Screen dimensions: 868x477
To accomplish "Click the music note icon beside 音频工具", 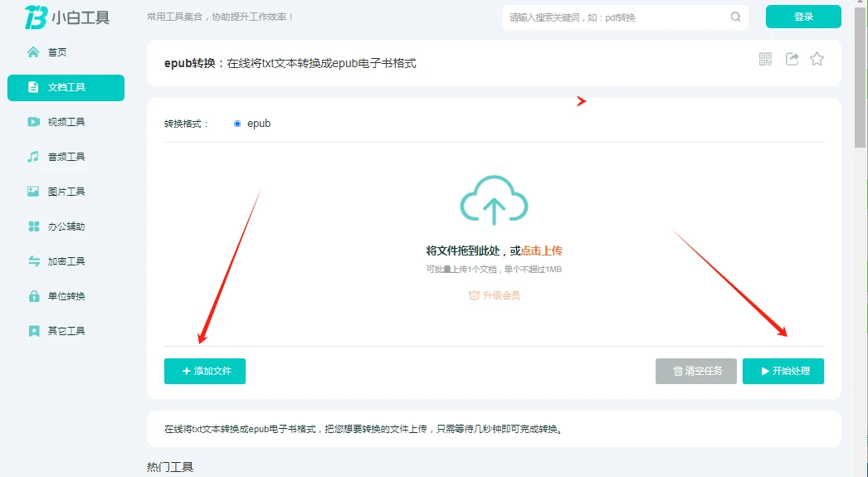I will pyautogui.click(x=33, y=157).
